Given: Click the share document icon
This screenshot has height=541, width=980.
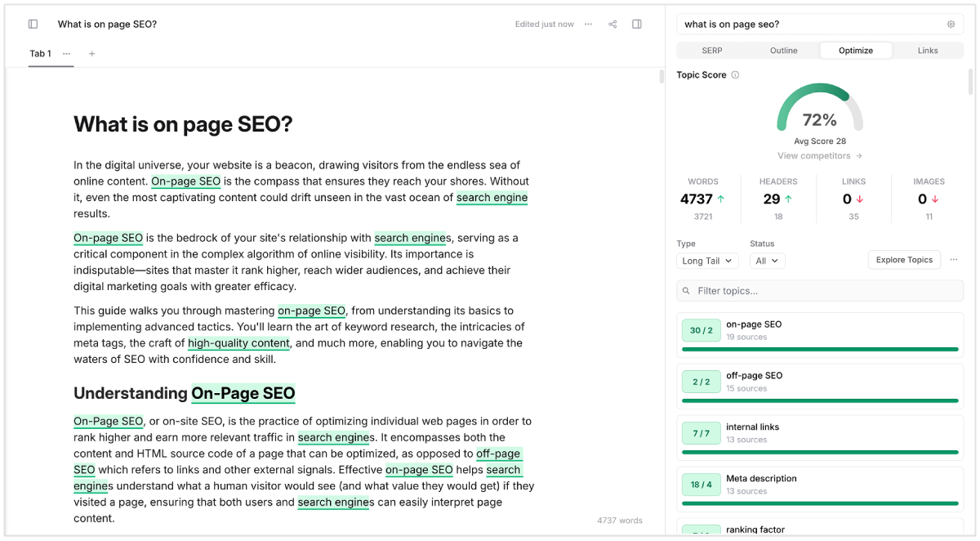Looking at the screenshot, I should (x=612, y=25).
